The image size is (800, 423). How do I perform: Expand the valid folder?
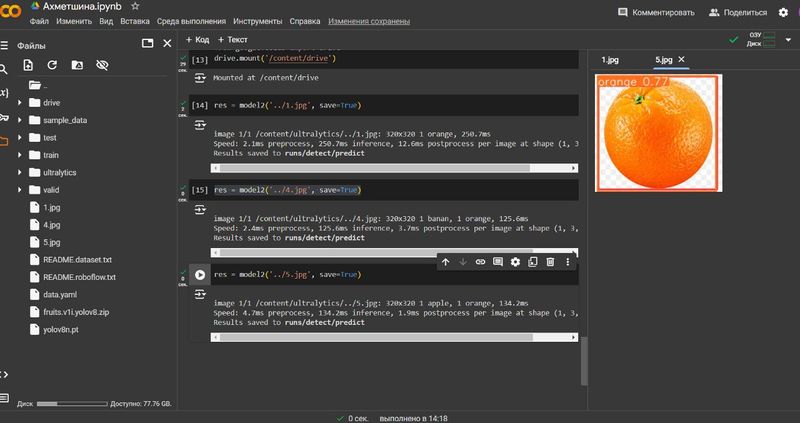click(19, 189)
